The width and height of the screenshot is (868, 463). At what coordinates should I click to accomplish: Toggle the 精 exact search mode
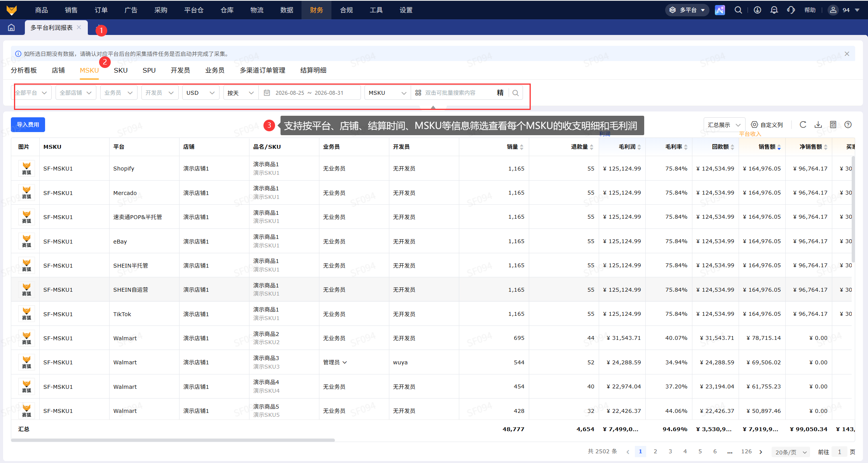tap(500, 93)
